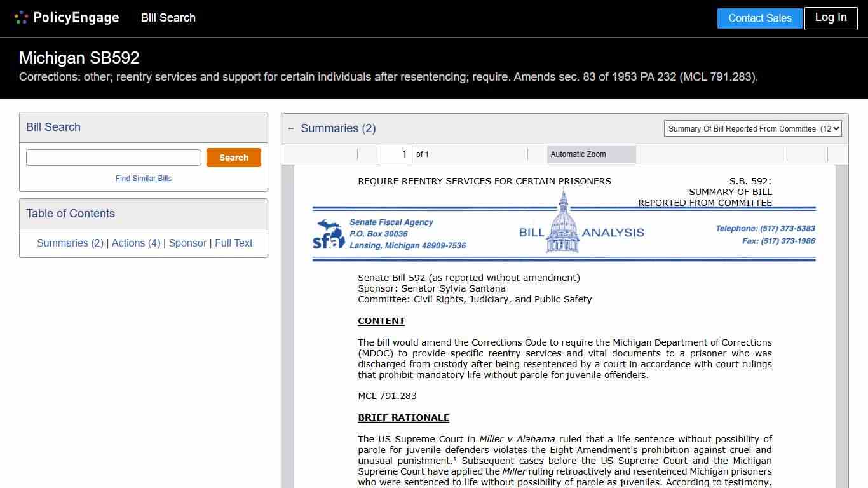Click the PolicyEngage logo icon
This screenshot has height=488, width=868.
click(21, 17)
